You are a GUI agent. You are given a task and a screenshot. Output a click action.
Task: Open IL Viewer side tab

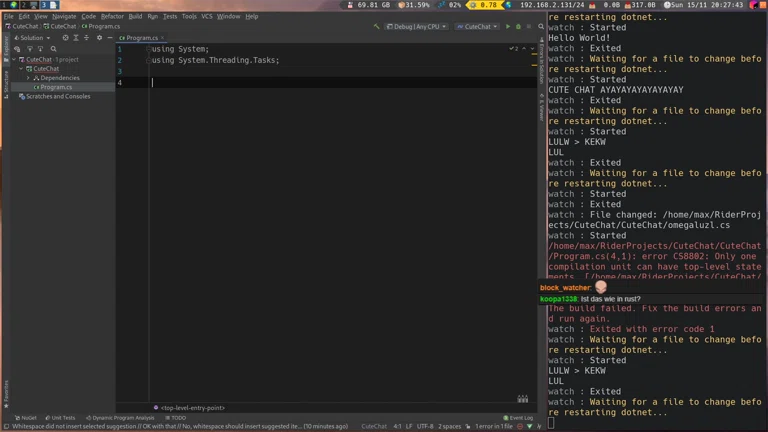point(541,107)
